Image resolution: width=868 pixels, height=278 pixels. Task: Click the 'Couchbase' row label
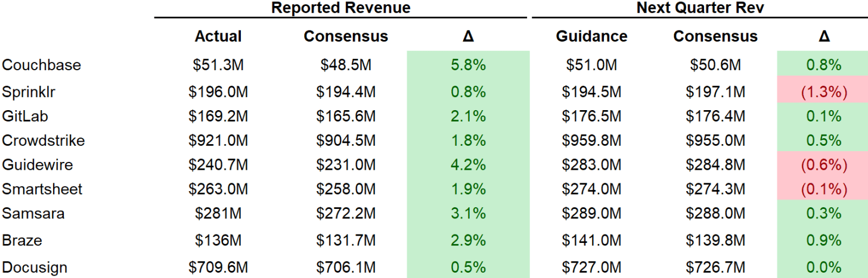tap(42, 65)
